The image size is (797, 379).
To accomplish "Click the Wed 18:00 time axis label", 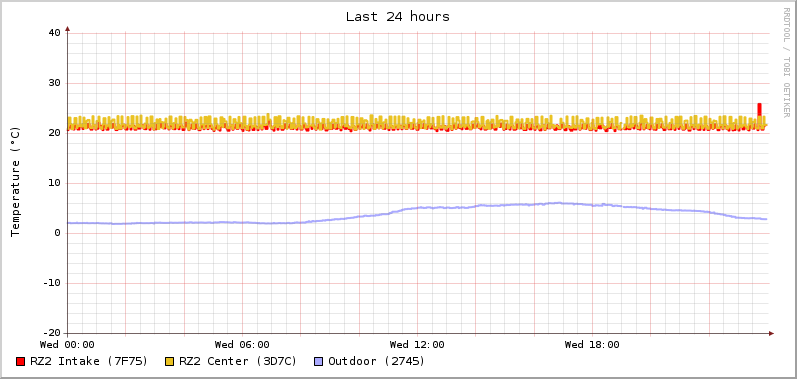I will point(592,345).
